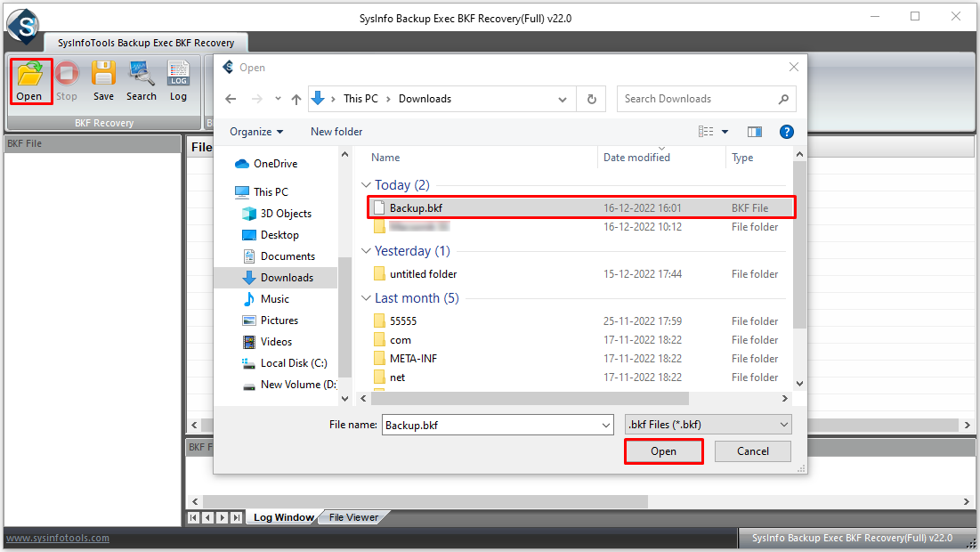
Task: Click the SysInfoTools Backup Exec BKF Recovery tab
Action: click(146, 43)
